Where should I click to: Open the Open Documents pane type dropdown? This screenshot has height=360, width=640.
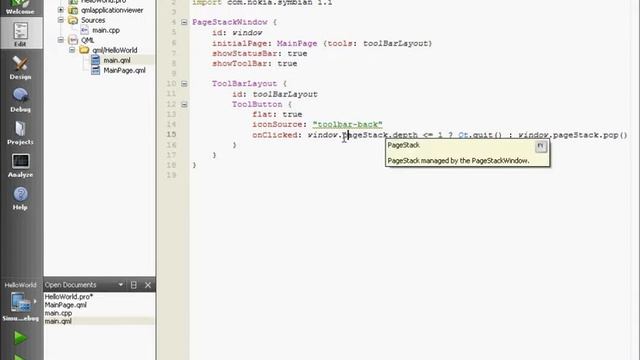pos(120,284)
